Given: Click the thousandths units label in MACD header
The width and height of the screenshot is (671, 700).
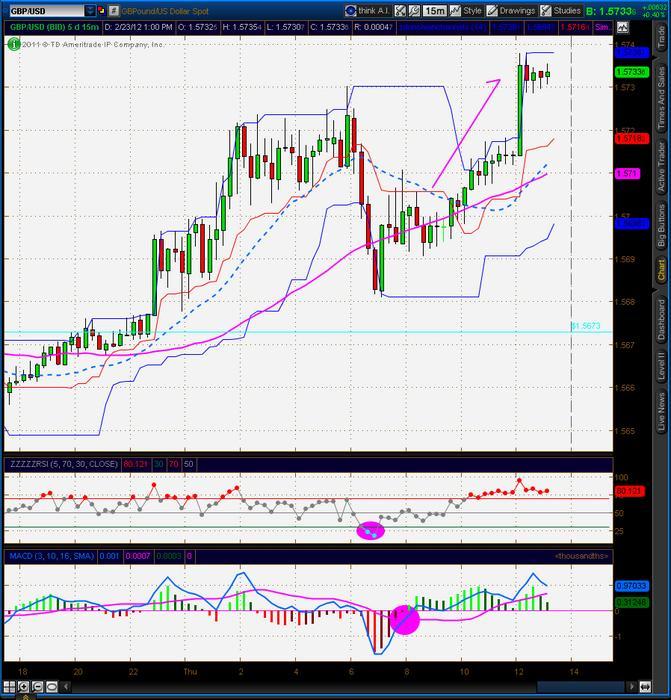Looking at the screenshot, I should pyautogui.click(x=581, y=556).
